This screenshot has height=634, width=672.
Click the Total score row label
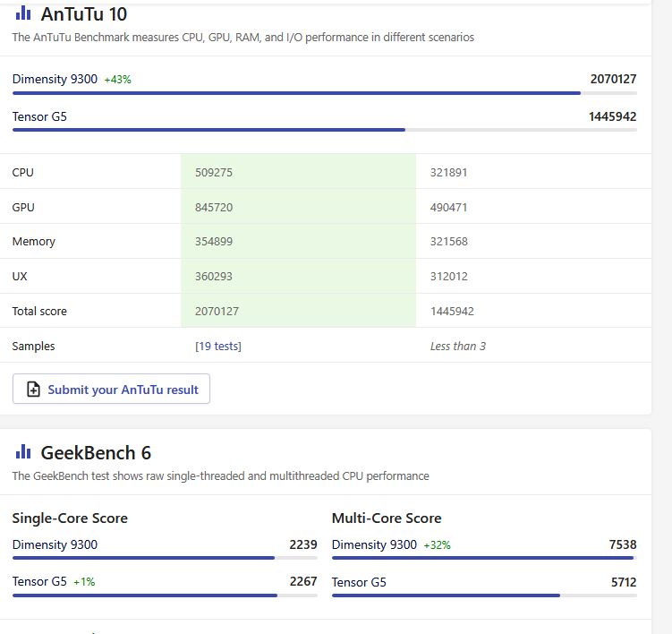point(39,311)
